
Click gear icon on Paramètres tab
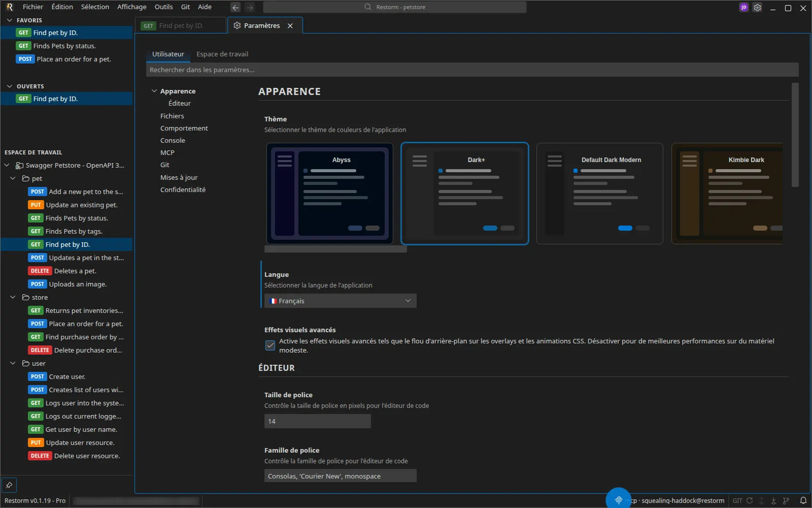click(x=237, y=26)
